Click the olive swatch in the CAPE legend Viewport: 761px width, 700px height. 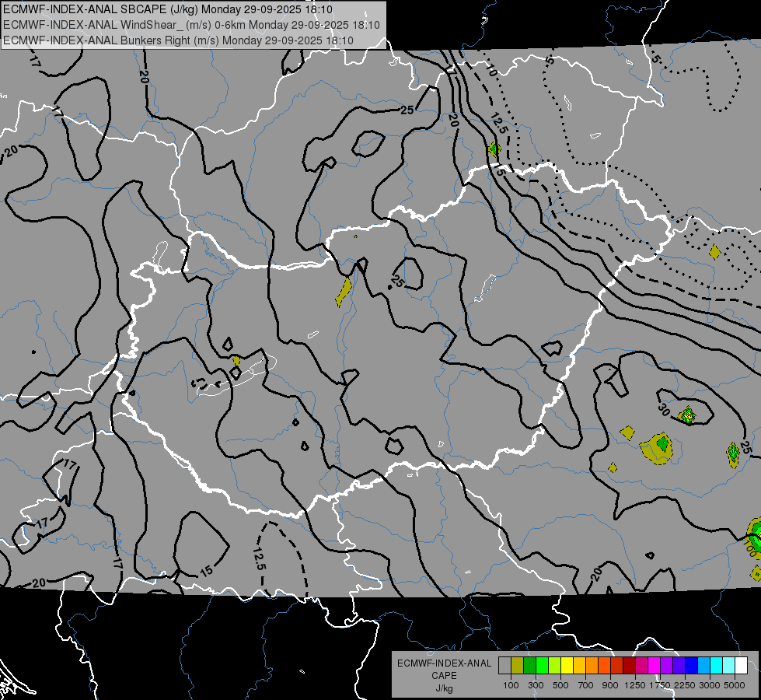coord(517,666)
